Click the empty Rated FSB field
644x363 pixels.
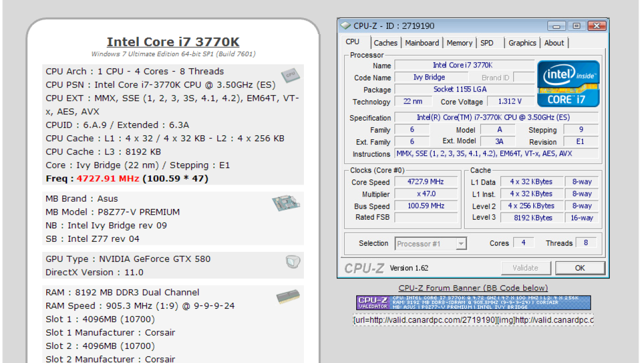426,218
